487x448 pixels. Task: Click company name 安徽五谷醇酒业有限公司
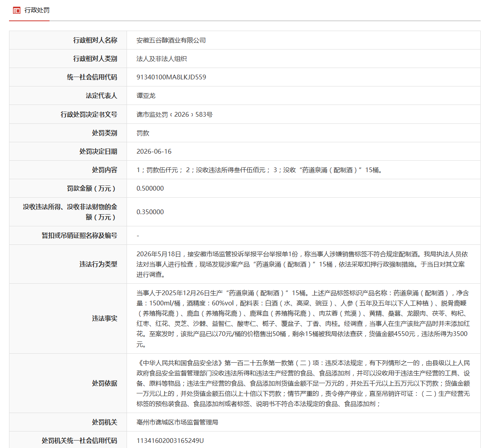[171, 40]
